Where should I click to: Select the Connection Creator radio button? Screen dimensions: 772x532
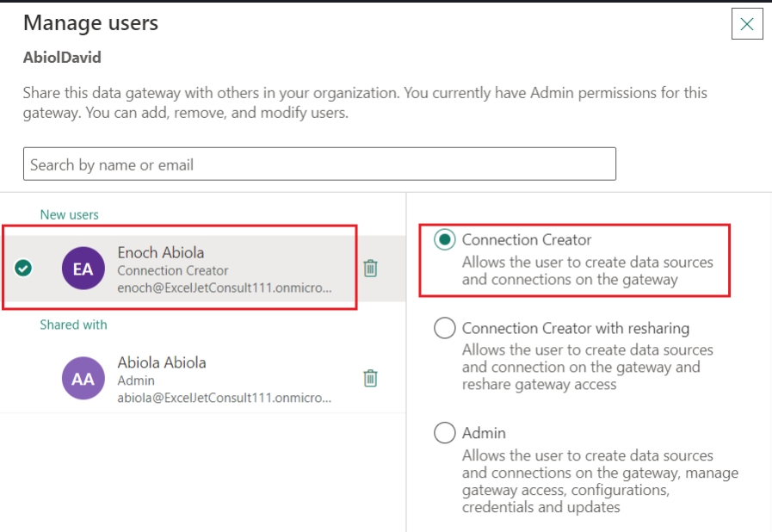pyautogui.click(x=445, y=240)
